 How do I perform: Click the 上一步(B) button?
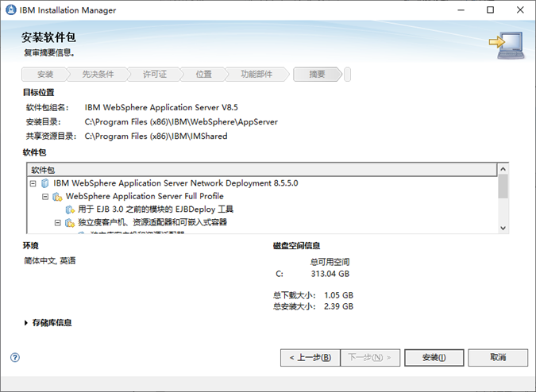[x=310, y=358]
